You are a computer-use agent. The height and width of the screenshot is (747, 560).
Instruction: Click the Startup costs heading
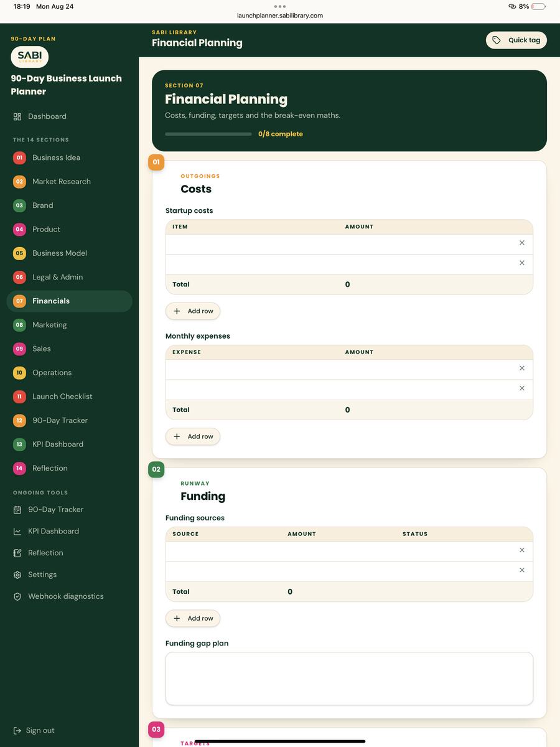189,211
